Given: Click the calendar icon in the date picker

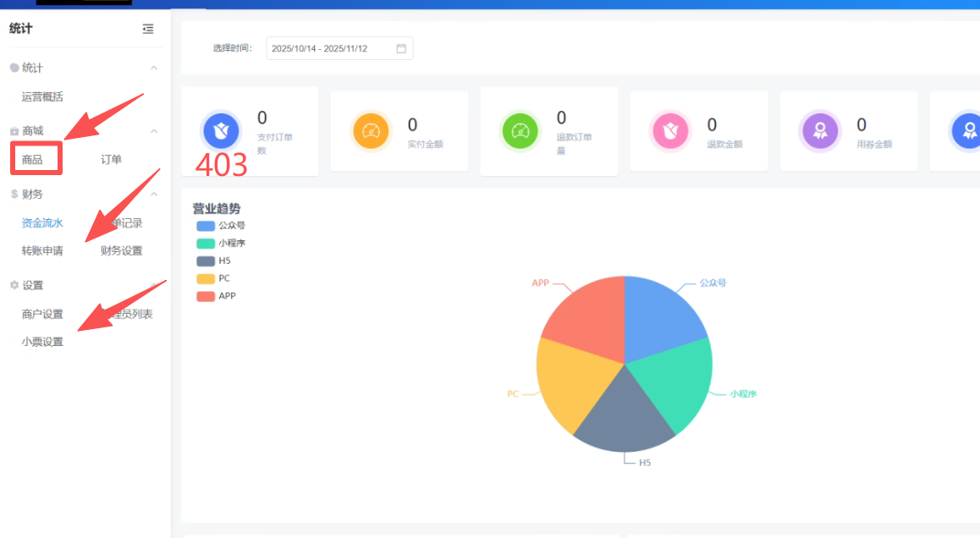Looking at the screenshot, I should pyautogui.click(x=401, y=48).
